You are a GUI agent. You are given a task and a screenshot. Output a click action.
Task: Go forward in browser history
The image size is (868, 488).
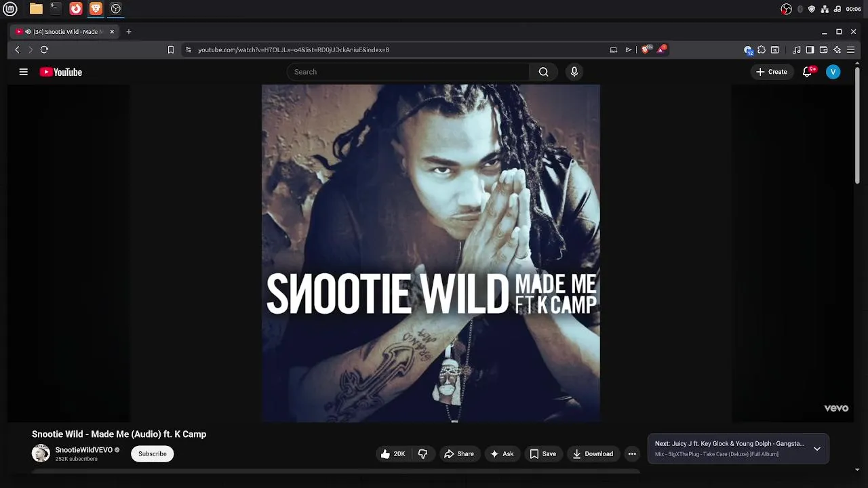point(30,49)
